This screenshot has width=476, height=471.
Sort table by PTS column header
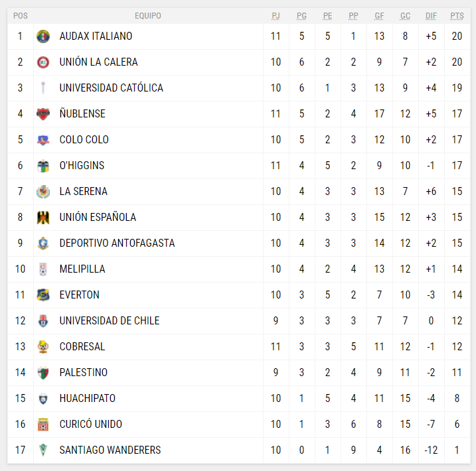[x=457, y=16]
